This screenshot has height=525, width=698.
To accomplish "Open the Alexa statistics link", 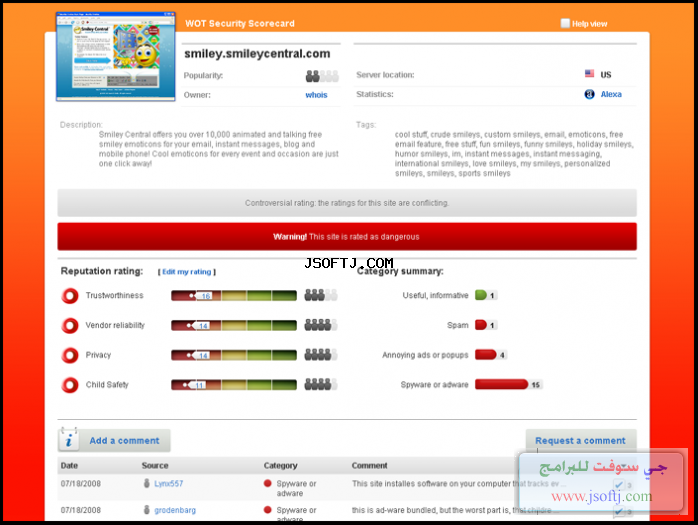I will tap(611, 94).
